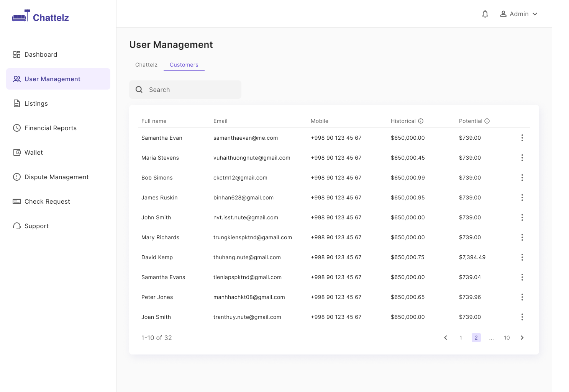This screenshot has width=569, height=392.
Task: Expand the Admin dropdown chevron
Action: pos(535,14)
